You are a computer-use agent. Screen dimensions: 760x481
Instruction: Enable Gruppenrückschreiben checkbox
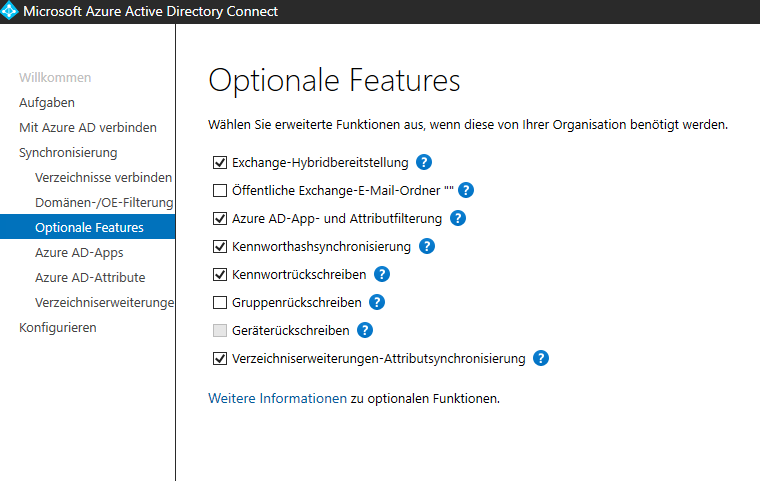(220, 303)
